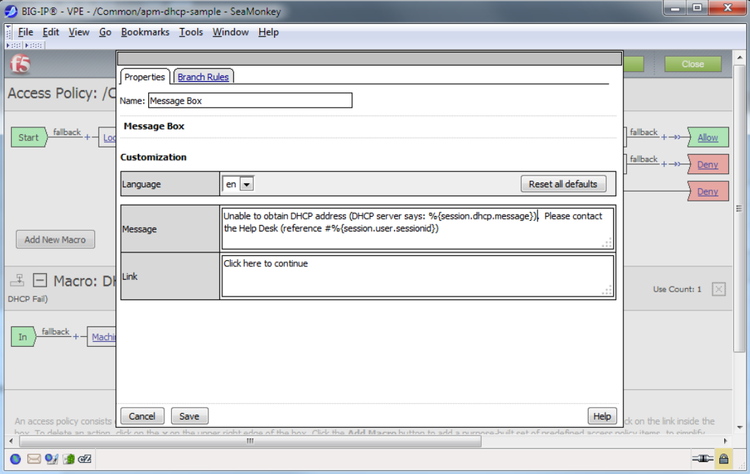750x474 pixels.
Task: Open the SeaMonkey Browser component icon
Action: coord(16,459)
